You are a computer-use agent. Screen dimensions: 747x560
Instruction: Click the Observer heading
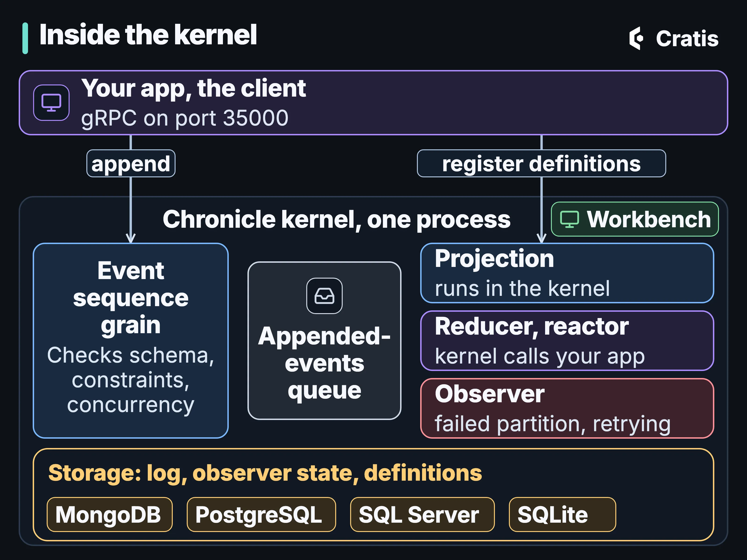[x=490, y=394]
